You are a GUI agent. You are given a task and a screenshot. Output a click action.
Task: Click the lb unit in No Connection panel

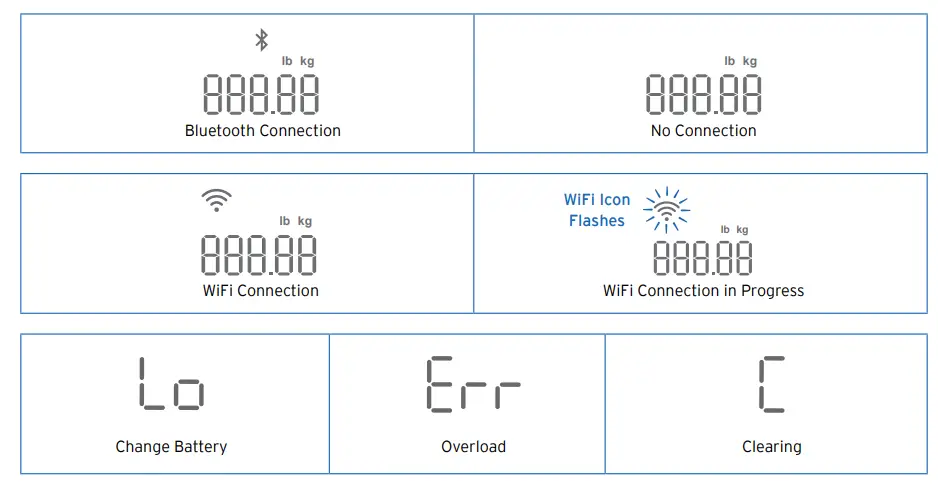(x=729, y=61)
